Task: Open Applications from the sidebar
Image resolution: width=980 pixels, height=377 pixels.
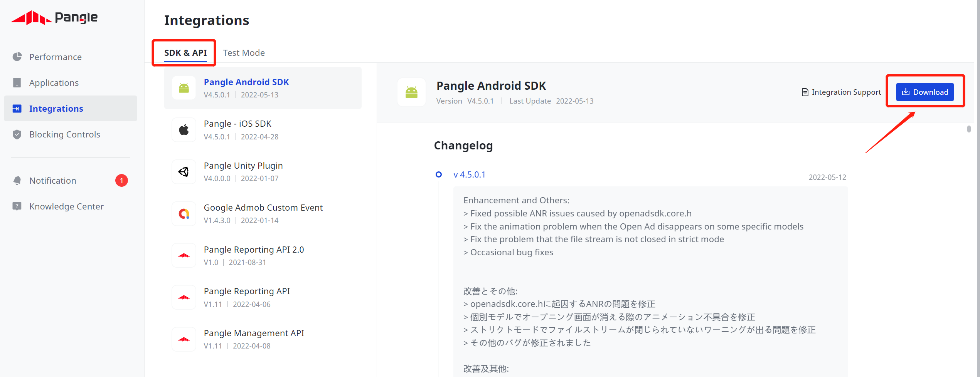Action: coord(54,83)
